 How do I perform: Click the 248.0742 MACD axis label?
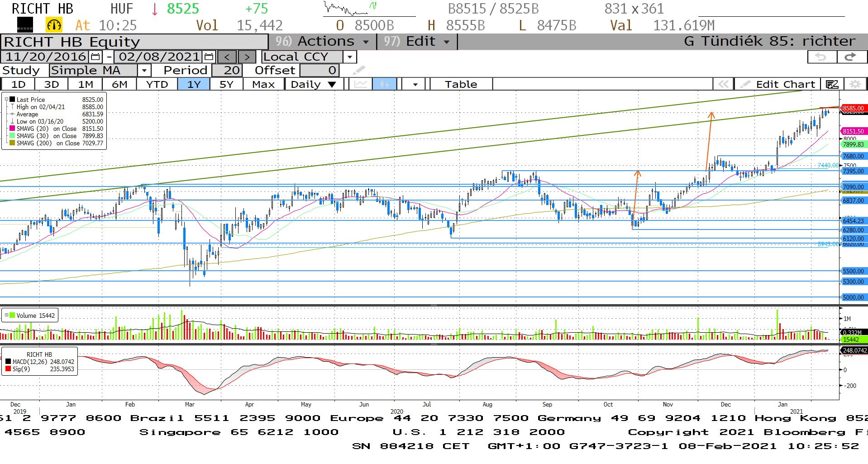(x=854, y=350)
